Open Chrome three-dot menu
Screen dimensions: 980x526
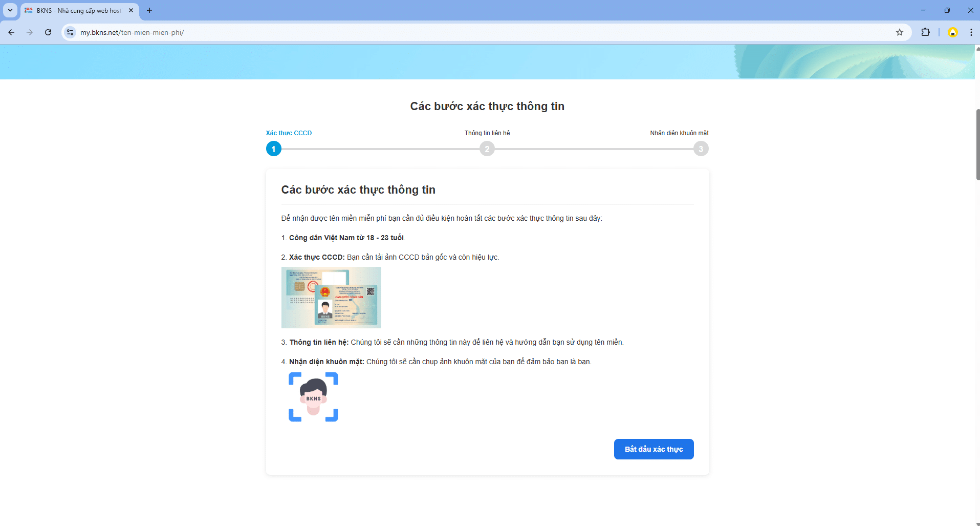971,32
